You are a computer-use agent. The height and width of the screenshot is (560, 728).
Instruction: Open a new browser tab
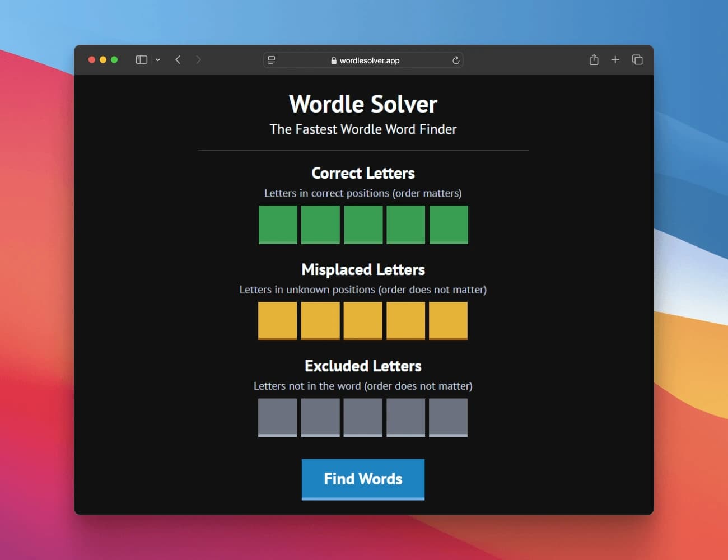615,59
